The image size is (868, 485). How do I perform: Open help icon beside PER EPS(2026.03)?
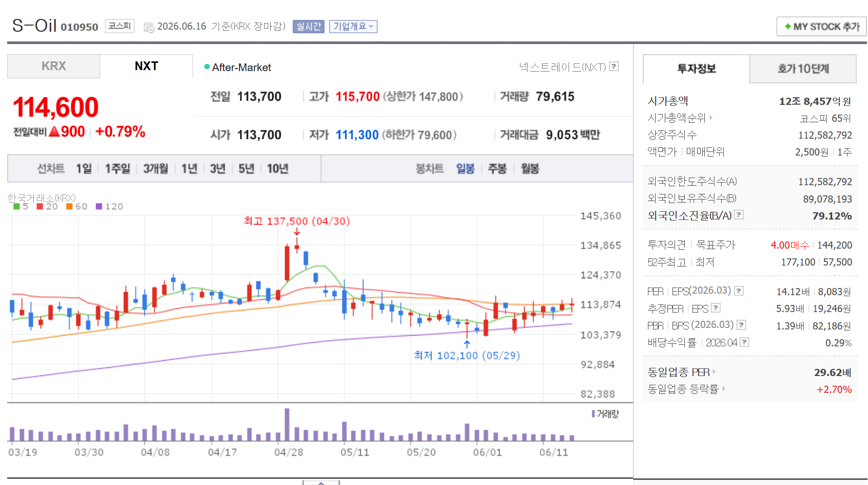coord(739,291)
